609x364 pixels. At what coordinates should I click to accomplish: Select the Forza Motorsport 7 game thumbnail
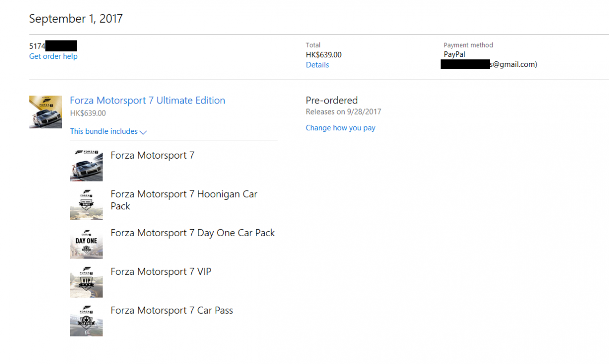86,165
